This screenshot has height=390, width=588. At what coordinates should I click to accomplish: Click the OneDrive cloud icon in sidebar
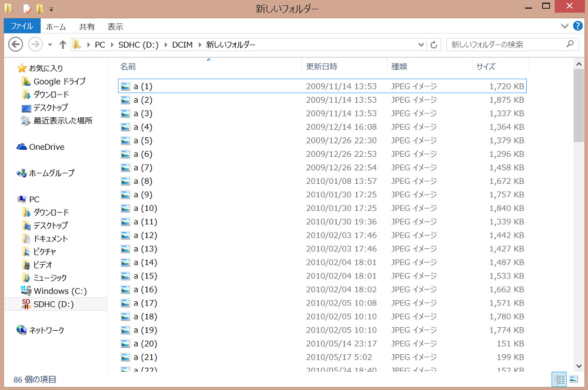tap(22, 147)
